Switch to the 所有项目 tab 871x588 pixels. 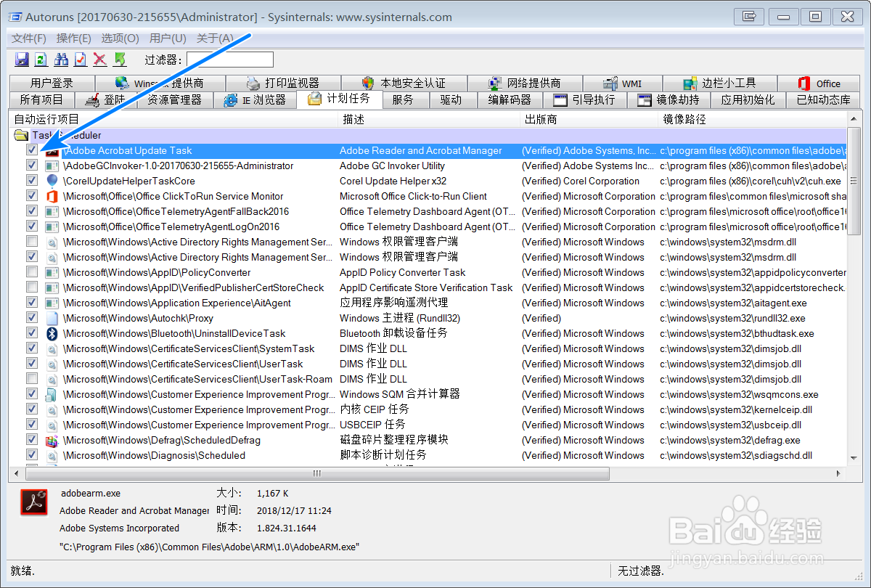[x=41, y=99]
